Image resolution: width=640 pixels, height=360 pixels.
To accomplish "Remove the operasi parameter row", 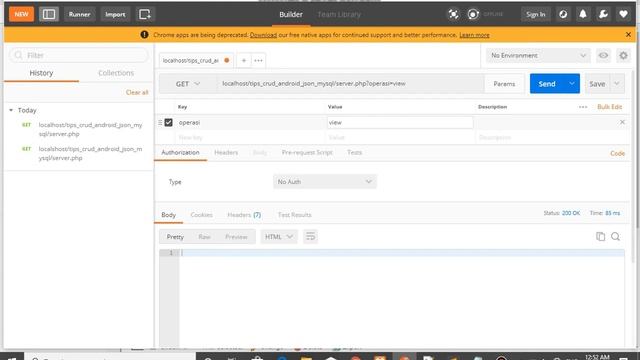I will pyautogui.click(x=622, y=122).
